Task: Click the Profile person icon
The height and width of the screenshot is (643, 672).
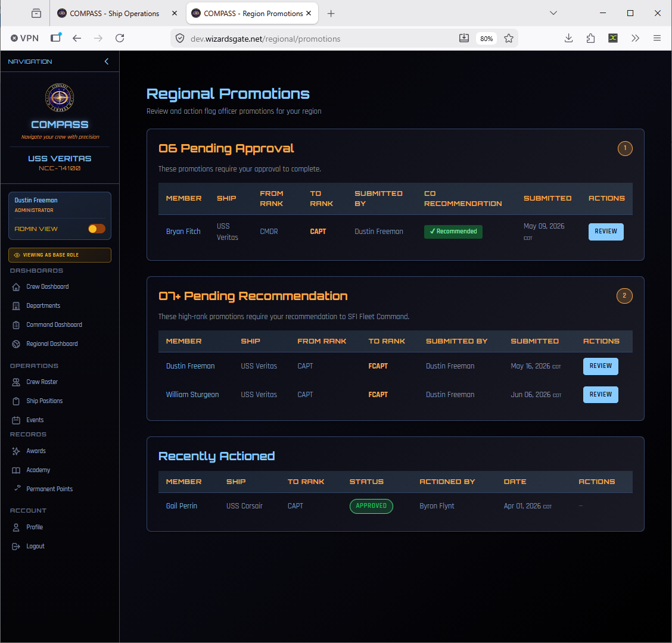Action: [x=16, y=527]
